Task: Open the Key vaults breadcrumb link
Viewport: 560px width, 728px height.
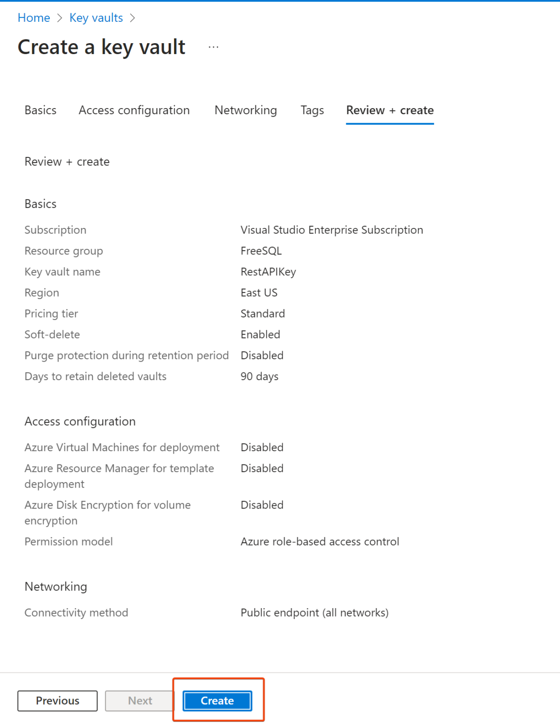Action: click(x=96, y=18)
